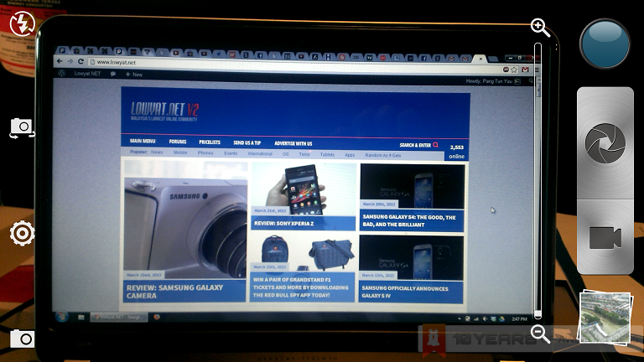Click the Gmail extension icon in browser
The height and width of the screenshot is (362, 644).
525,70
